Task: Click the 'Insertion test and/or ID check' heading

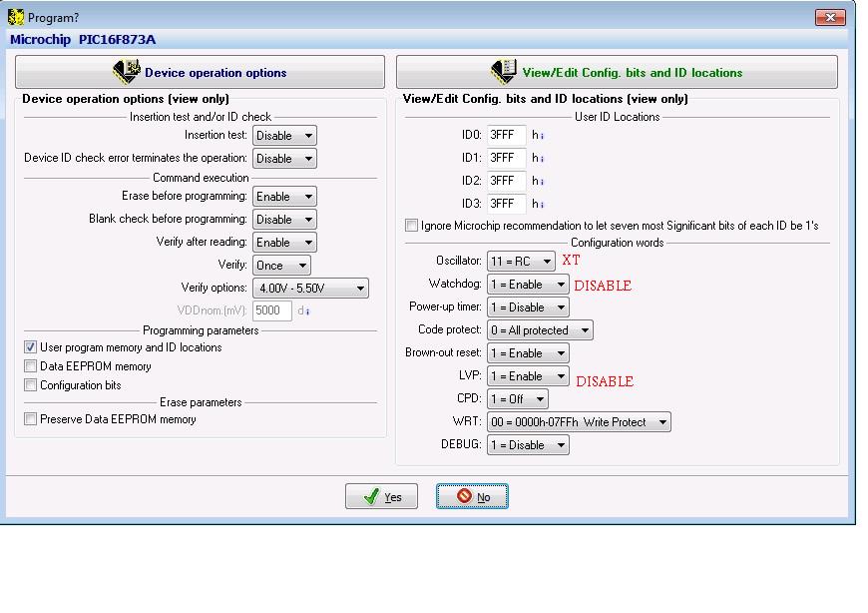Action: [x=201, y=117]
